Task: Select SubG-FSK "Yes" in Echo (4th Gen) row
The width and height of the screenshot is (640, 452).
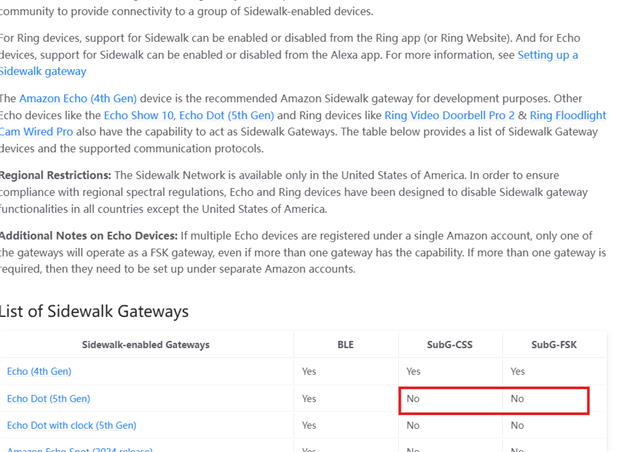Action: click(518, 371)
